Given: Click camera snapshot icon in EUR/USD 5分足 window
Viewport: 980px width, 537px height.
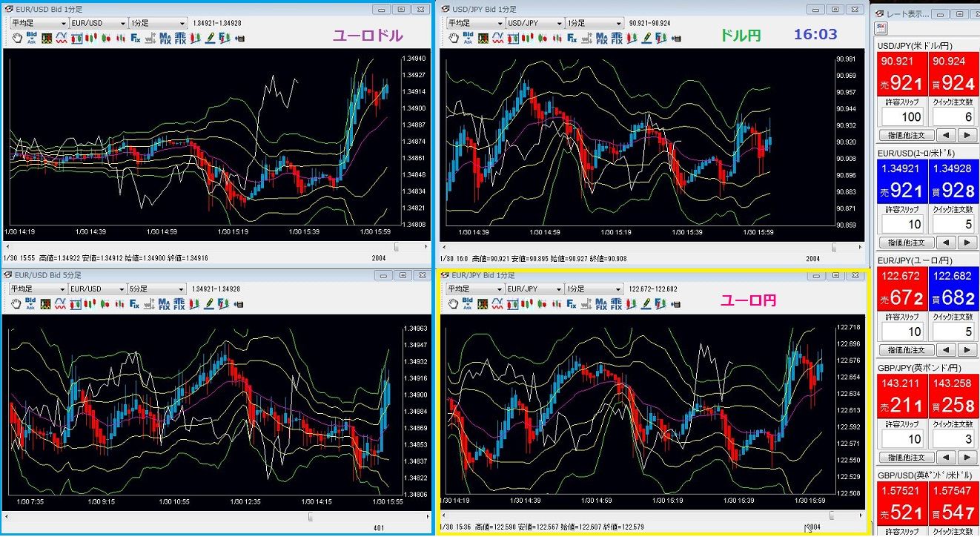Looking at the screenshot, I should pyautogui.click(x=239, y=303).
